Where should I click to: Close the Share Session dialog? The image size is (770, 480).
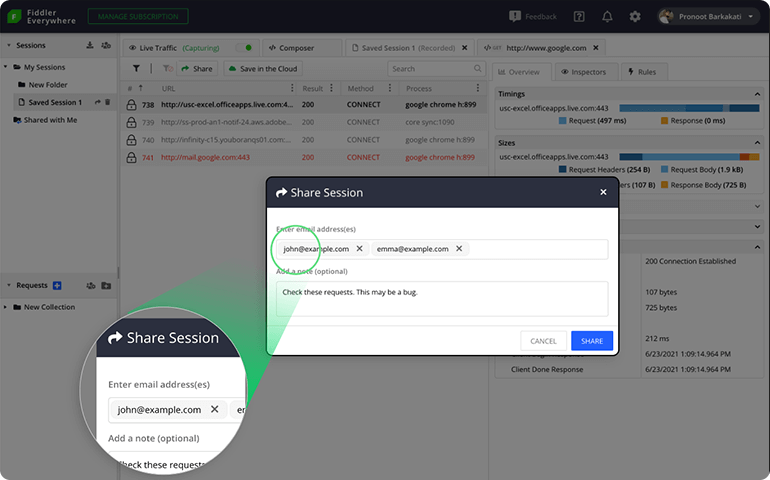pos(604,192)
